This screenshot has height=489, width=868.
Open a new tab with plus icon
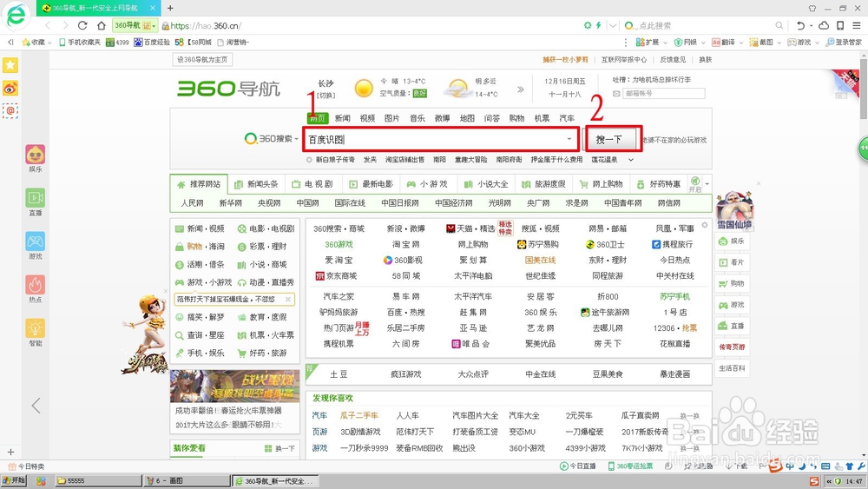(x=170, y=8)
